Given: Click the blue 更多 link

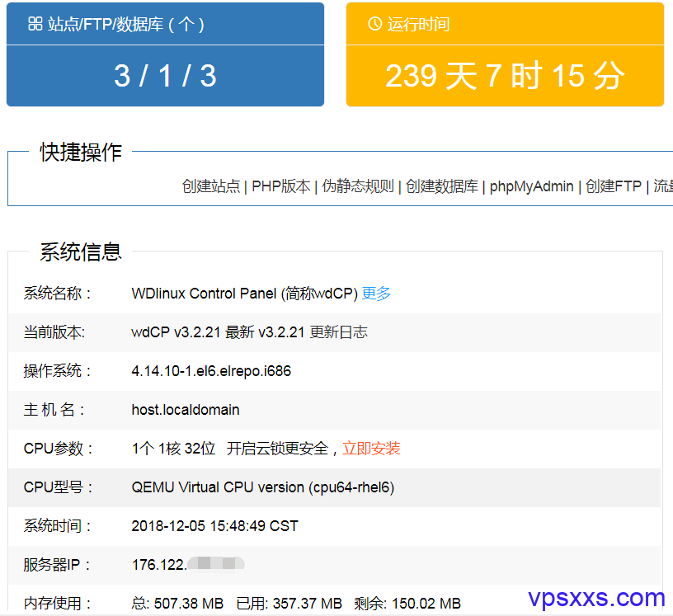Looking at the screenshot, I should pos(376,294).
